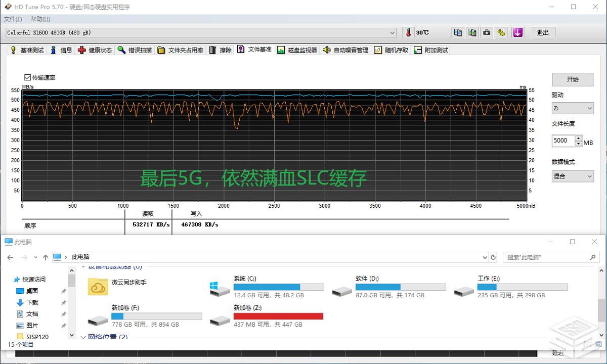Click the camera screenshot capture icon
This screenshot has width=607, height=364.
tap(486, 32)
